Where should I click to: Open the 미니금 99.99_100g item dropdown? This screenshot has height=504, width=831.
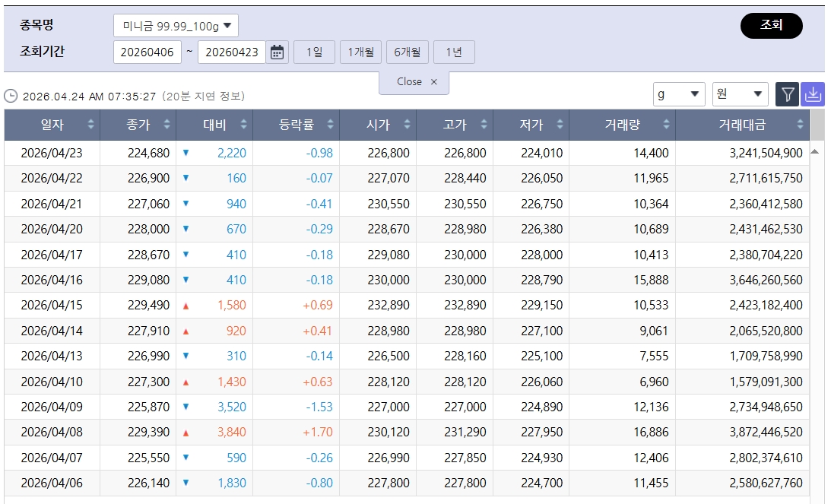pyautogui.click(x=176, y=25)
